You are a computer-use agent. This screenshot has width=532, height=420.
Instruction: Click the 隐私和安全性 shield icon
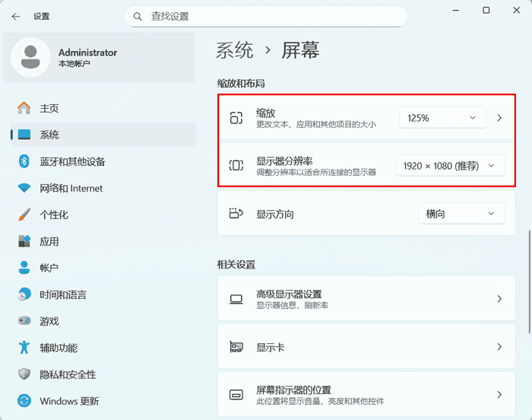click(24, 374)
